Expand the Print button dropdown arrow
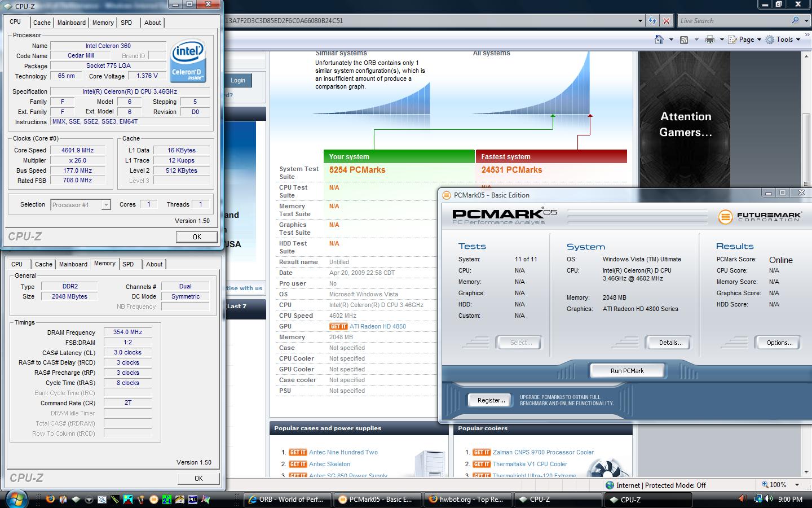This screenshot has width=812, height=508. [721, 40]
